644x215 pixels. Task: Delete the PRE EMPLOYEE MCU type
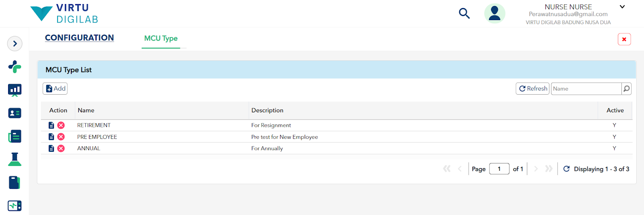(61, 137)
